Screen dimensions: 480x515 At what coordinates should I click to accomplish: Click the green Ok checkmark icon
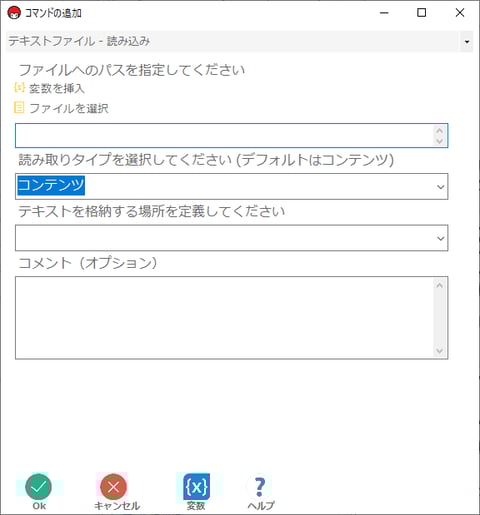pyautogui.click(x=38, y=487)
